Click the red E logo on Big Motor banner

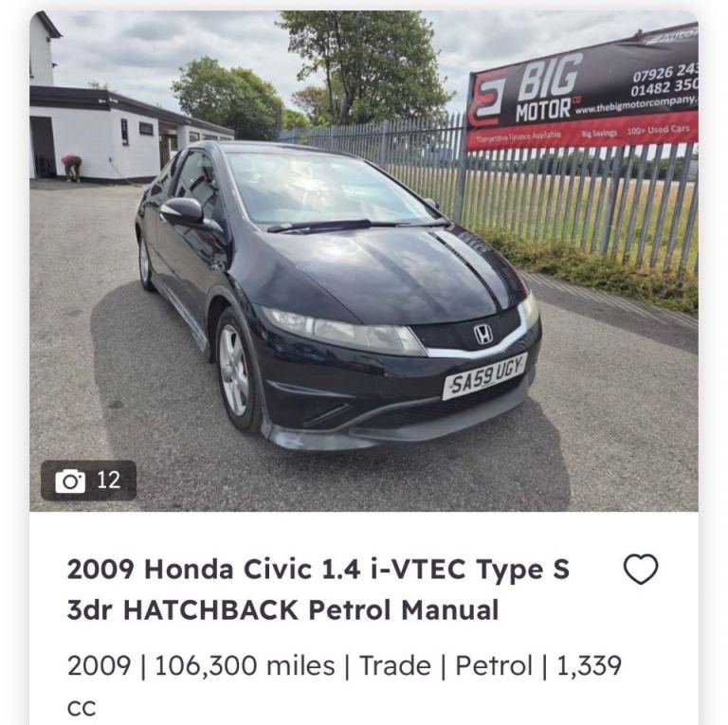pyautogui.click(x=486, y=98)
